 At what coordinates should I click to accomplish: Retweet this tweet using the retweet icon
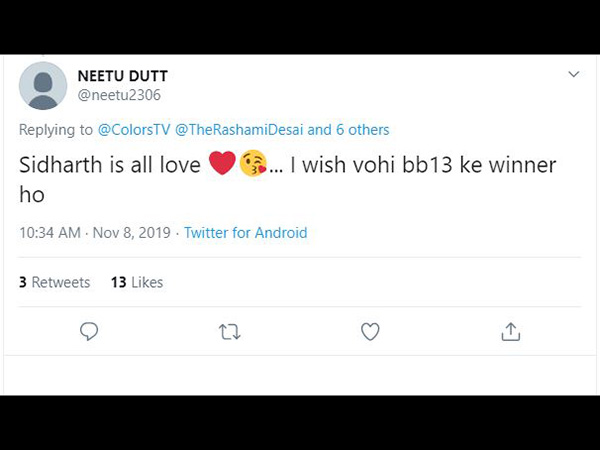tap(230, 332)
